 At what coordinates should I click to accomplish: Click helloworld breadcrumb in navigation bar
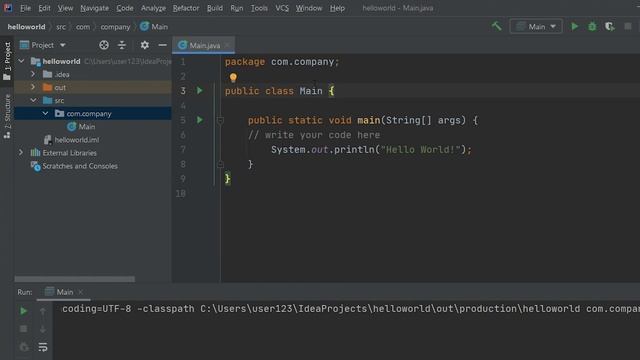click(x=27, y=27)
